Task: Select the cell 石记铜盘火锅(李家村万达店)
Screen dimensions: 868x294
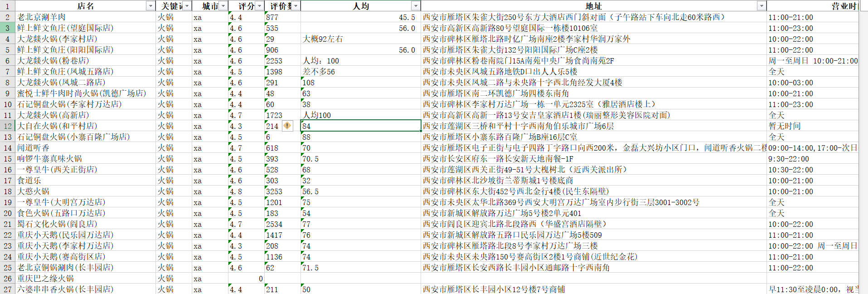Action: tap(86, 104)
